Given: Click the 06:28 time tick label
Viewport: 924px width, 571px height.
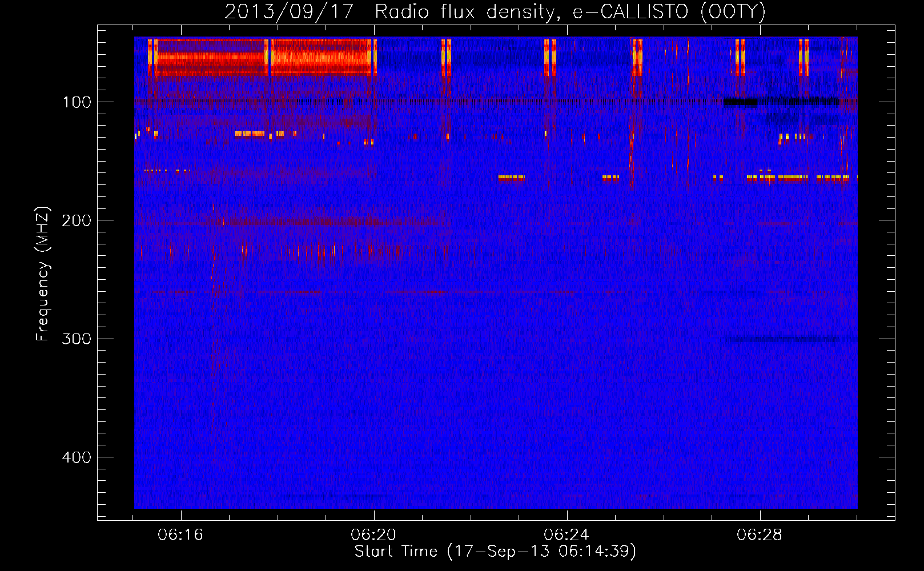Looking at the screenshot, I should coord(760,535).
